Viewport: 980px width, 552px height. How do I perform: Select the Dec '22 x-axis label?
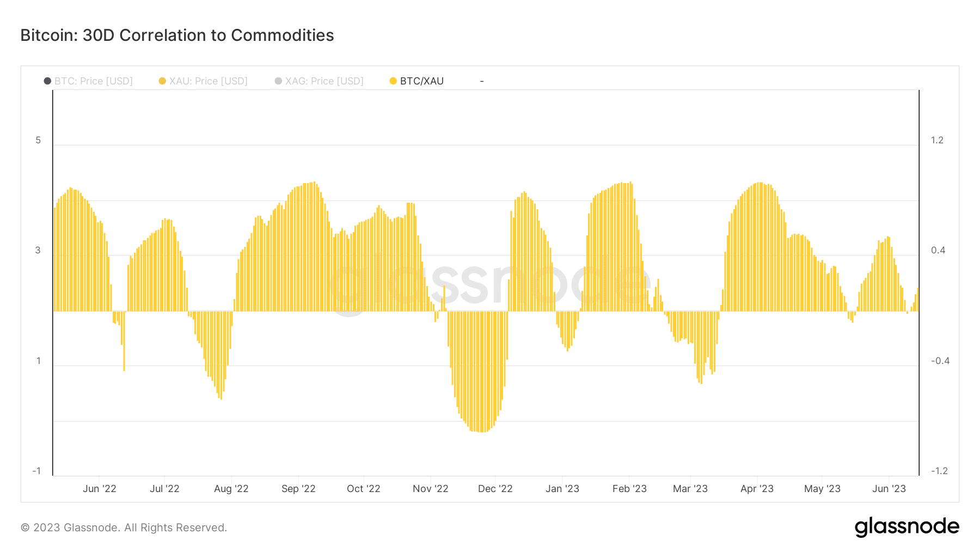point(495,489)
